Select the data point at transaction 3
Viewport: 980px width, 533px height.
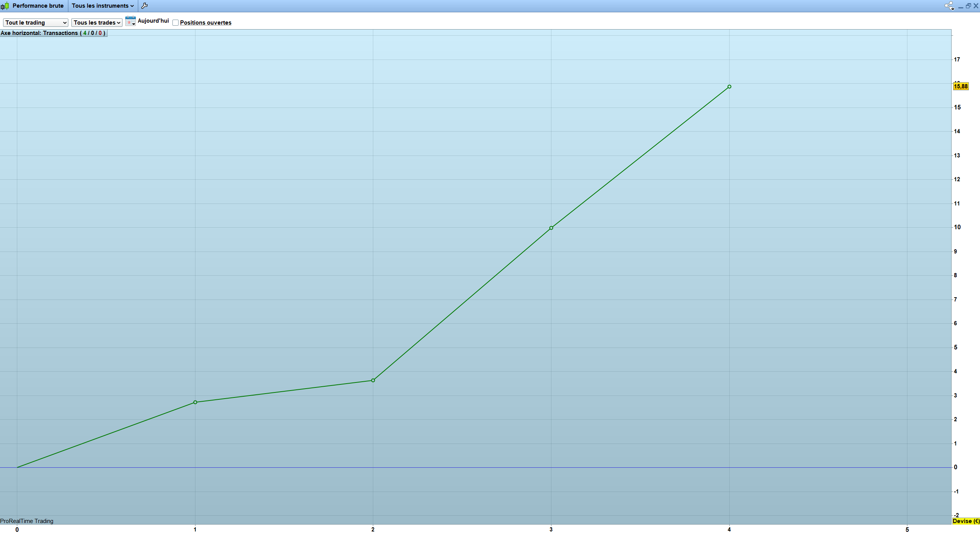coord(551,228)
